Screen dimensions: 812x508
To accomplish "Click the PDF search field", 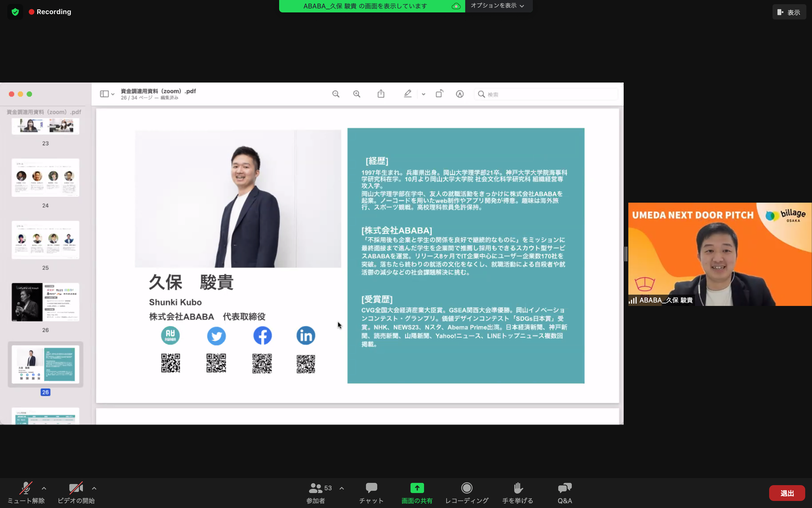I will (547, 94).
